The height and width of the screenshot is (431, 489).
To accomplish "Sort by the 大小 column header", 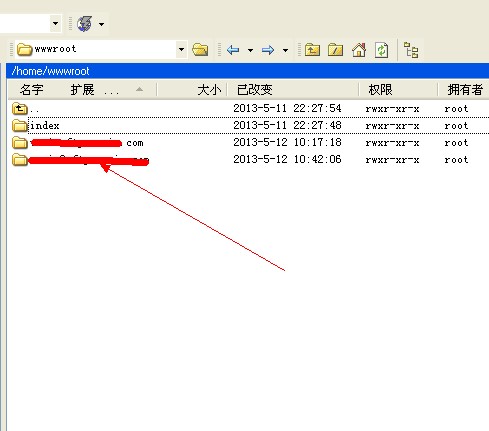I will [x=209, y=90].
